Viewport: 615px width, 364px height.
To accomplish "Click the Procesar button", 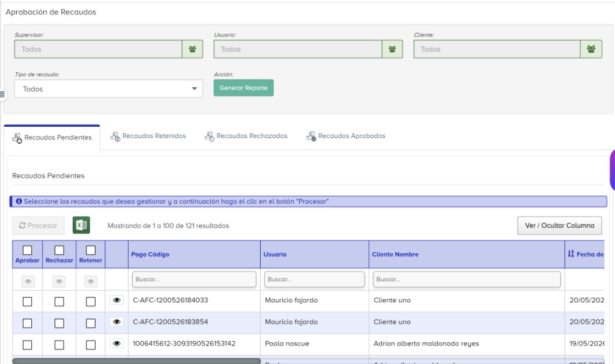I will [38, 225].
